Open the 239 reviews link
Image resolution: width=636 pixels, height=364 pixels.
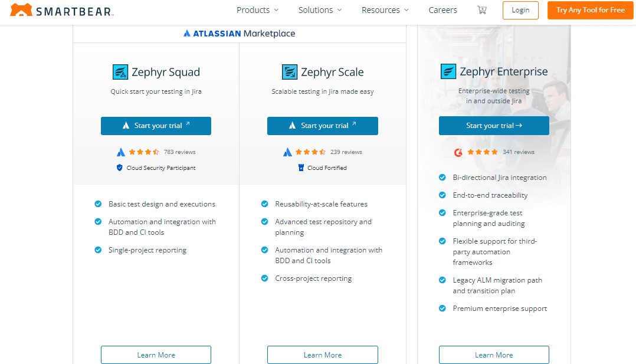tap(346, 152)
